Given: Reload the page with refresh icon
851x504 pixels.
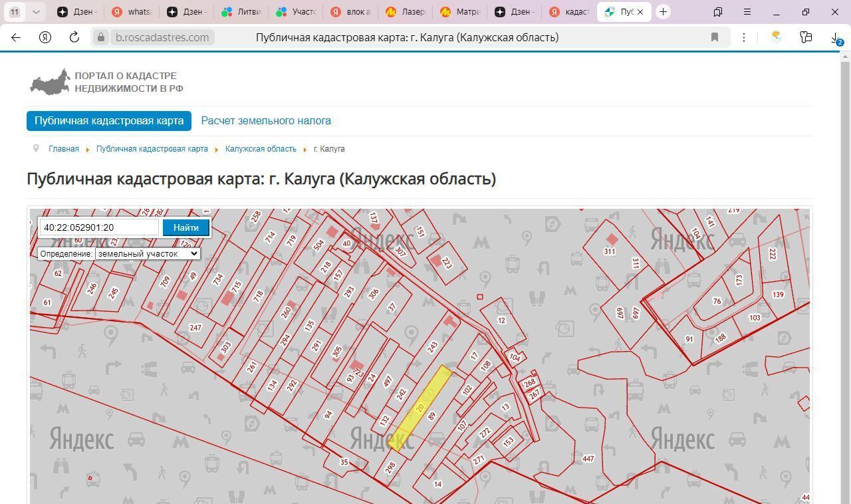Looking at the screenshot, I should coord(74,37).
